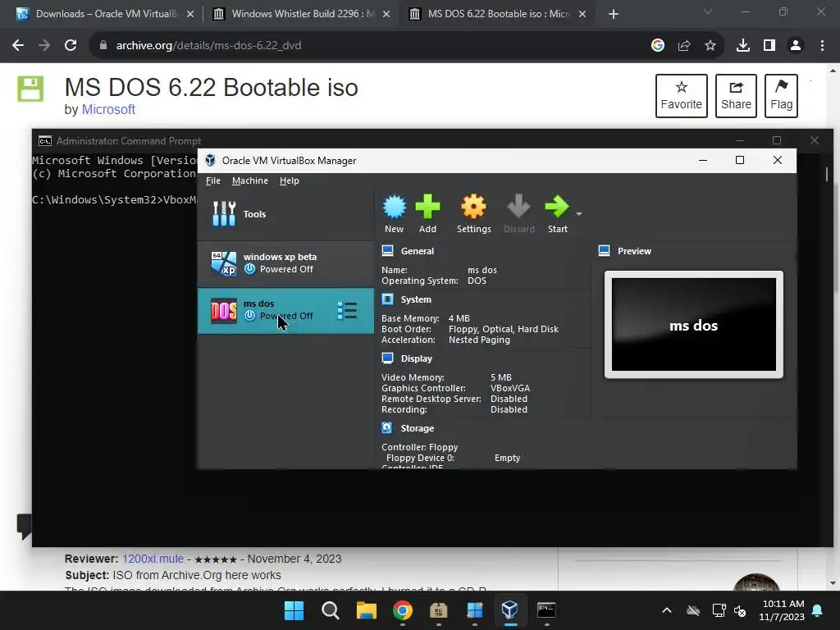Screen dimensions: 840x630
Task: Open the Chrome three-dot menu
Action: [x=822, y=46]
